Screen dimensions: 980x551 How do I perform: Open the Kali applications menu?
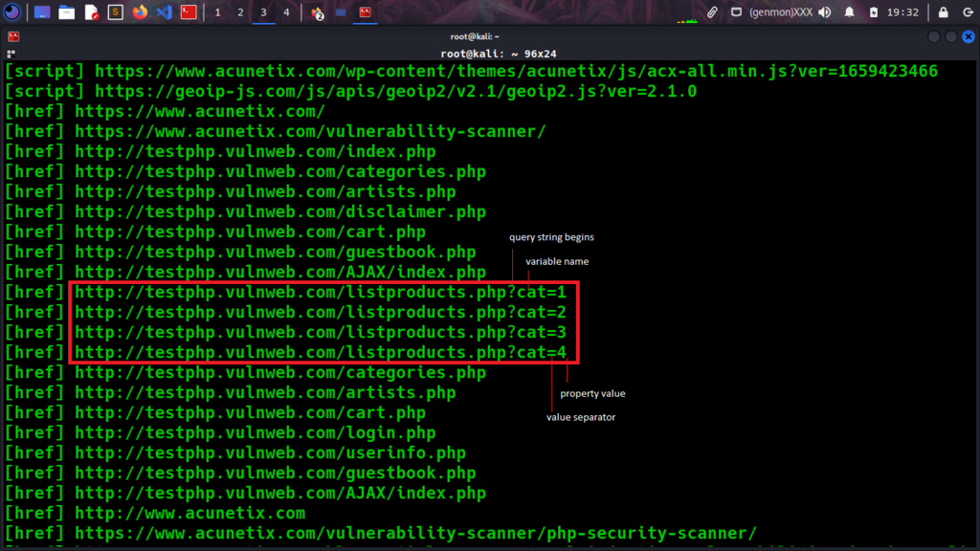[13, 12]
